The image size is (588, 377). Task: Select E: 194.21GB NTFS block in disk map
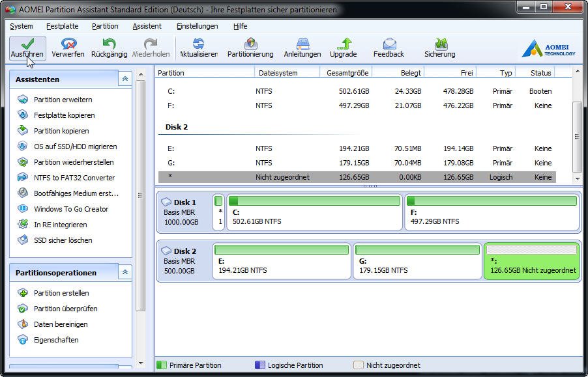coord(282,261)
